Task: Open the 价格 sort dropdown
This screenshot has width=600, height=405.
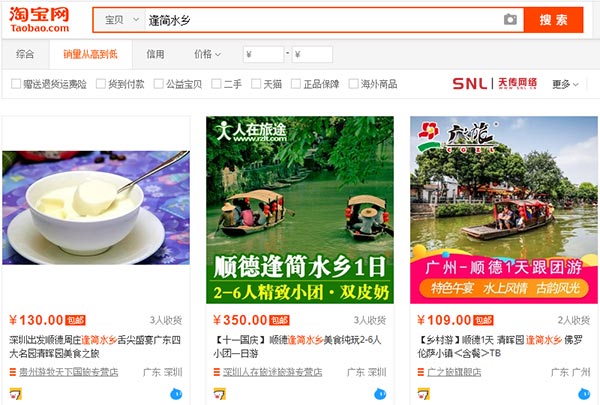Action: (207, 54)
